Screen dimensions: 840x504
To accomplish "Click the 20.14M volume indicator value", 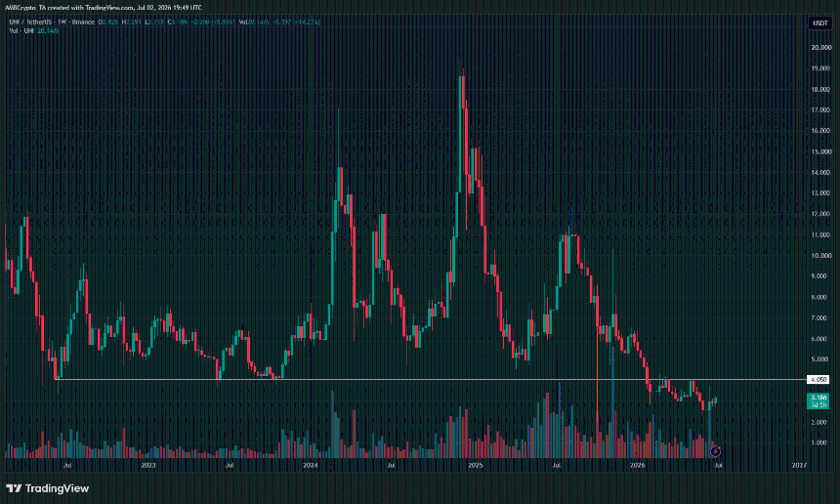I will coord(48,31).
